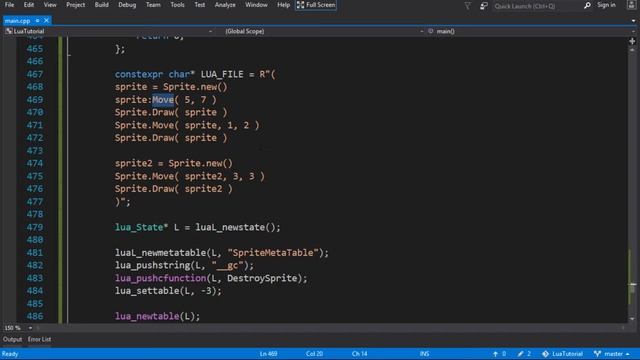Click pending changes pencil indicator
The image size is (640, 360).
point(524,354)
